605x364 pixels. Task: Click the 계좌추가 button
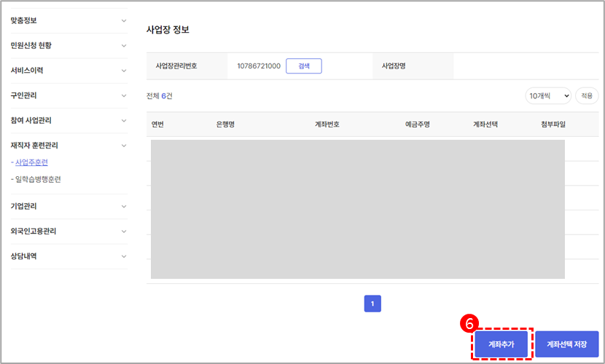pos(501,344)
